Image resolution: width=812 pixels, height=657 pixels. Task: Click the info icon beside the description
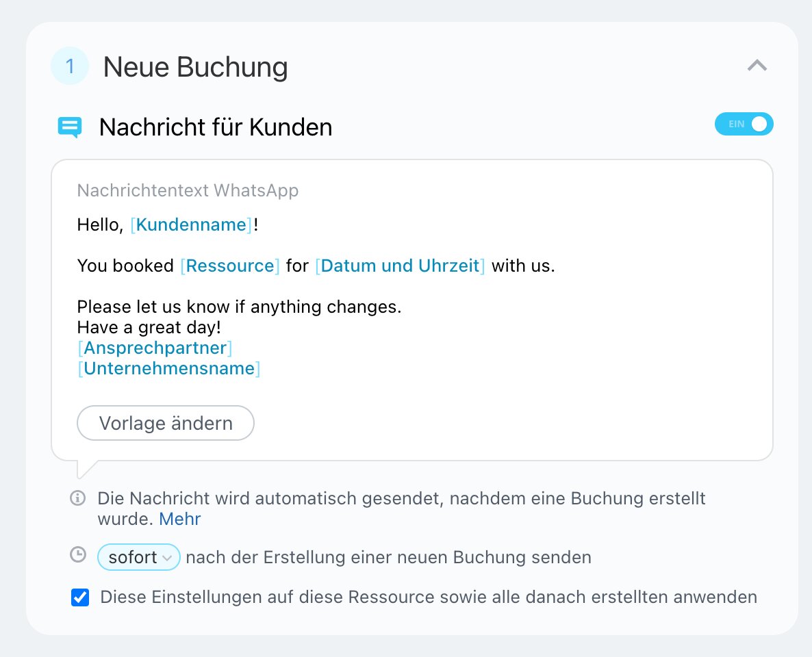pyautogui.click(x=77, y=498)
